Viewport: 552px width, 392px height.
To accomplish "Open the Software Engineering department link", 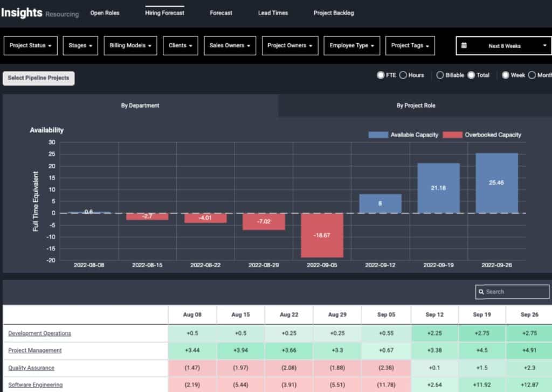I will 35,384.
